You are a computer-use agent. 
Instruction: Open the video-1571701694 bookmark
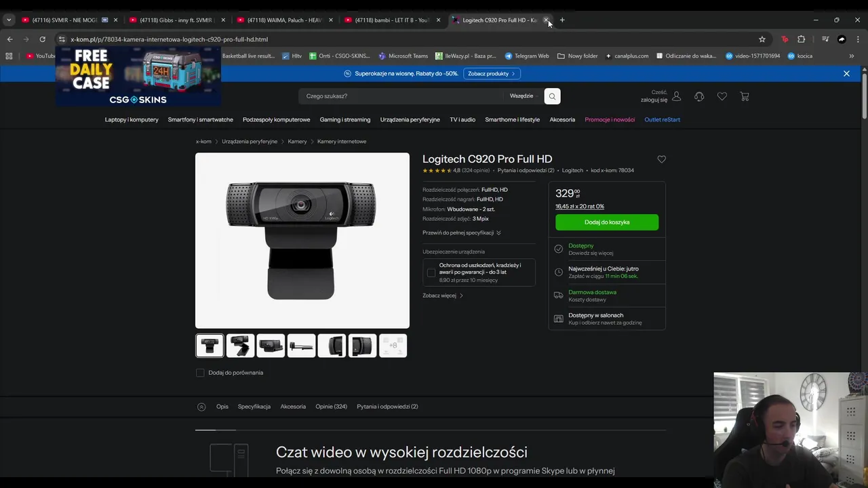753,56
